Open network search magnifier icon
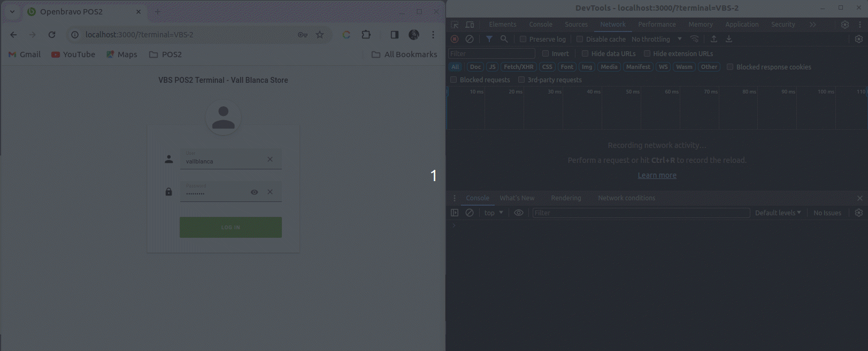 tap(504, 39)
